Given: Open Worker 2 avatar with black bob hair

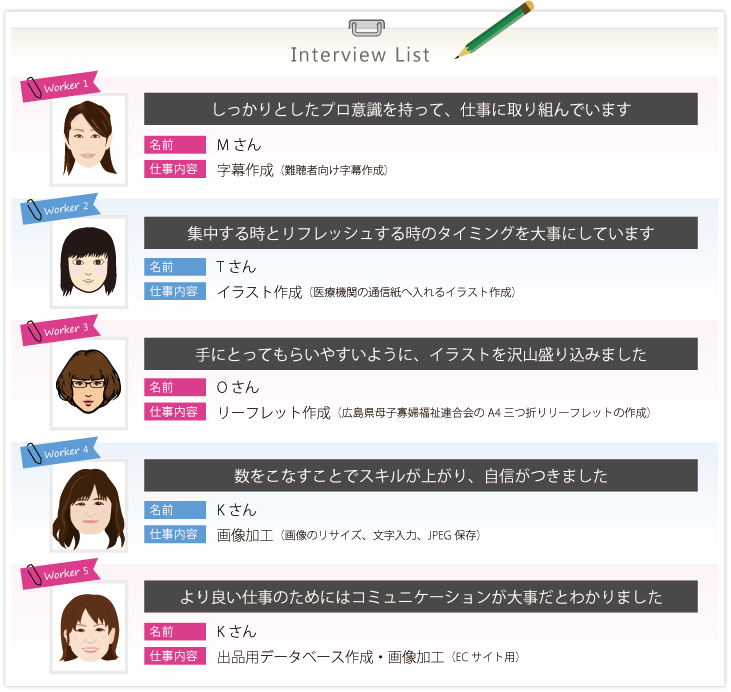Looking at the screenshot, I should (89, 261).
